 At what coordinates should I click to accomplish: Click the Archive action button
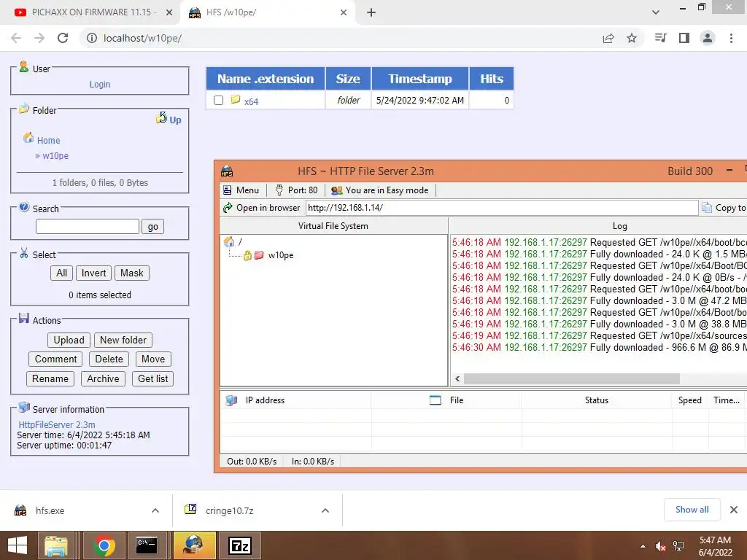103,378
